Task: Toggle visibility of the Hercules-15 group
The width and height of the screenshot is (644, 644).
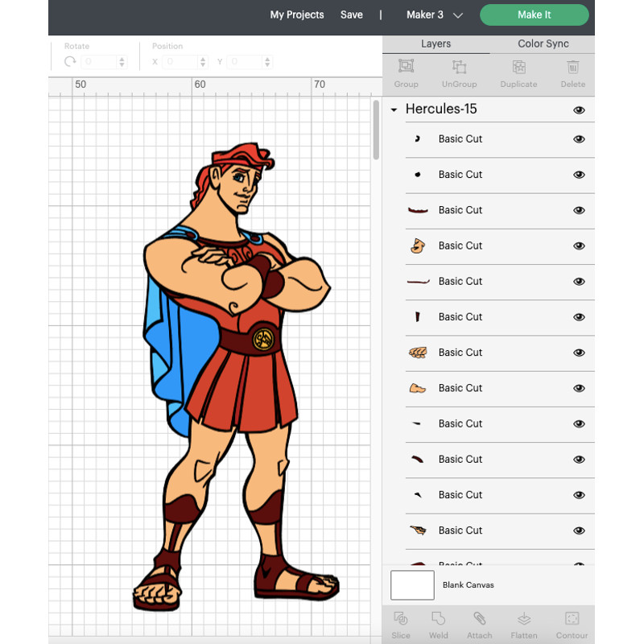Action: point(579,109)
